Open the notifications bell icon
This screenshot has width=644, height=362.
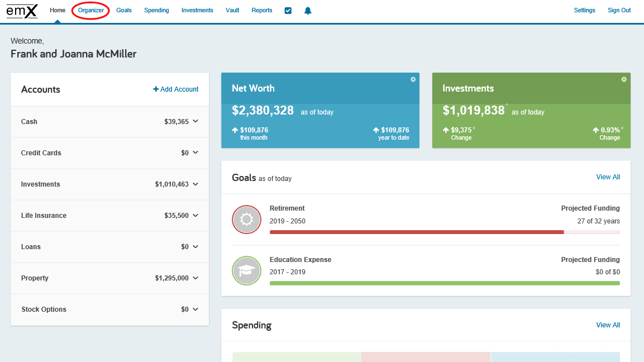(308, 10)
